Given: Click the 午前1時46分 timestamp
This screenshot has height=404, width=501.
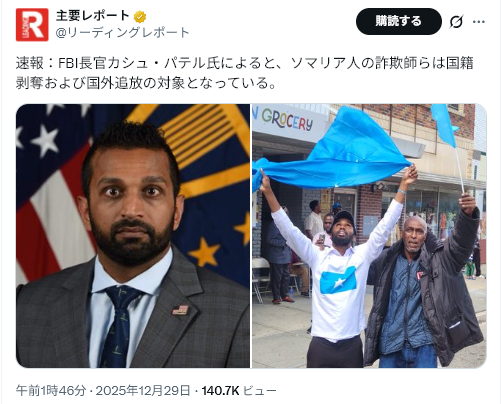Looking at the screenshot, I should click(51, 390).
